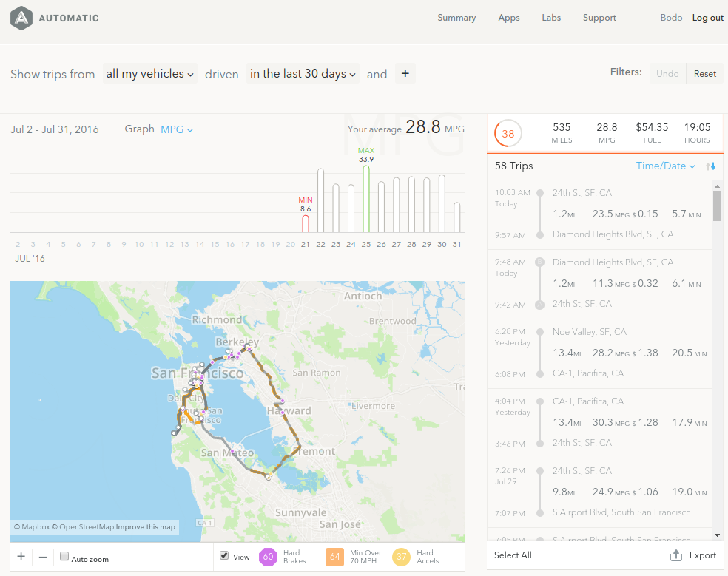Click the 'Your average 28.8 MPG' readout

[405, 127]
